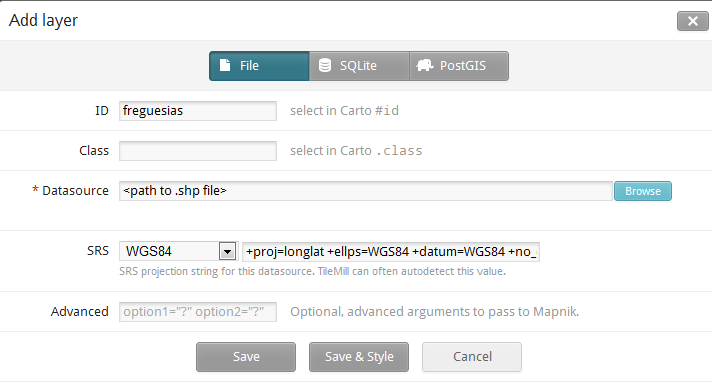The height and width of the screenshot is (387, 712).
Task: Click the SRS autodetect hint text
Action: click(x=312, y=272)
